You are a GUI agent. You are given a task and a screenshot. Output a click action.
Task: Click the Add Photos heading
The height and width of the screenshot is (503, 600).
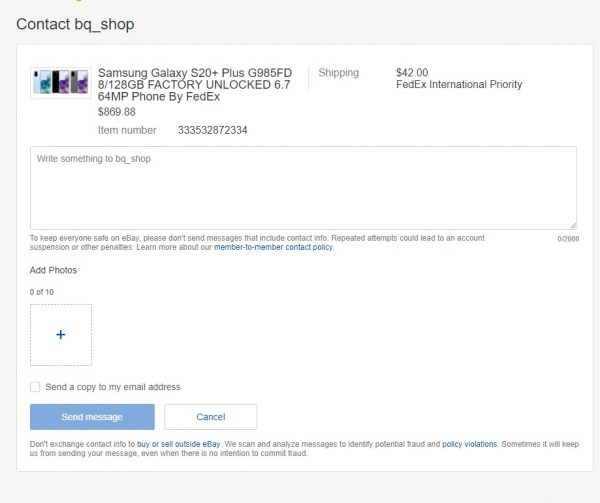point(53,270)
